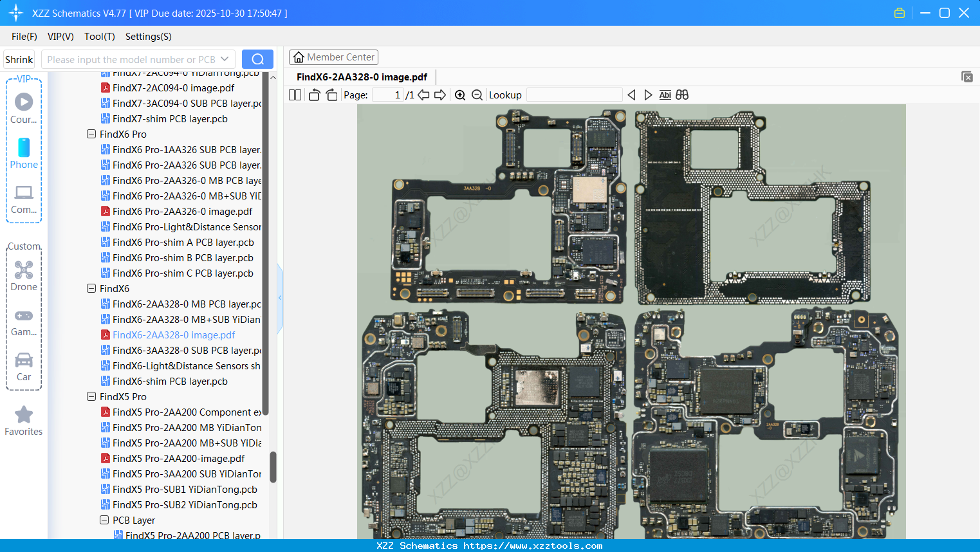This screenshot has width=980, height=552.
Task: Rotate the PDF page counterclockwise
Action: pyautogui.click(x=314, y=95)
